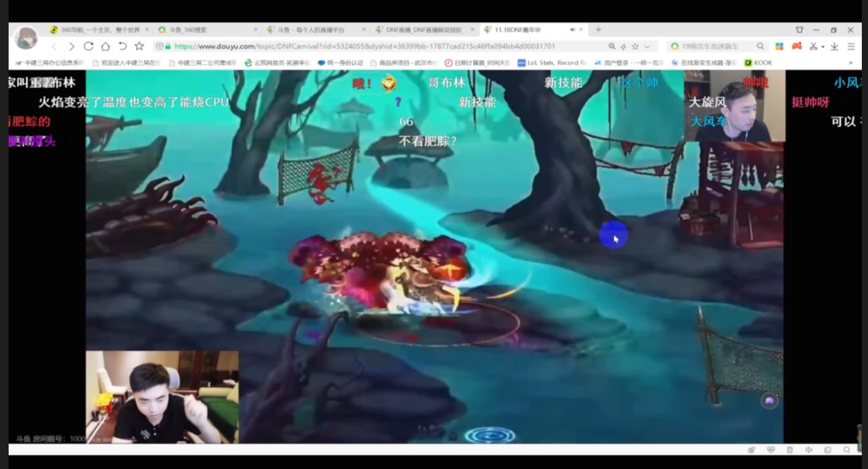Click the magnifier zoom icon in status bar
Image resolution: width=868 pixels, height=469 pixels.
tap(846, 450)
